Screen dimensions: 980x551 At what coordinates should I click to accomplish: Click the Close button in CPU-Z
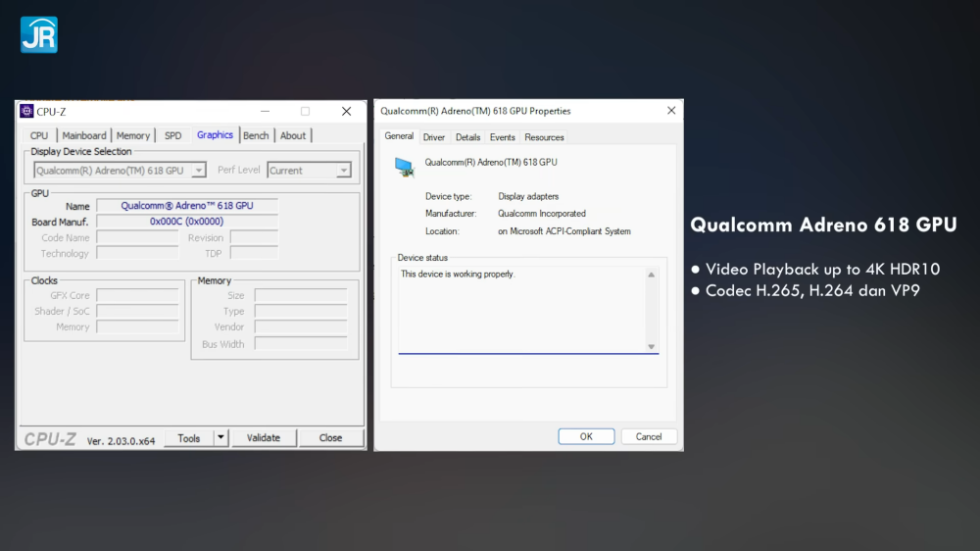click(x=330, y=438)
